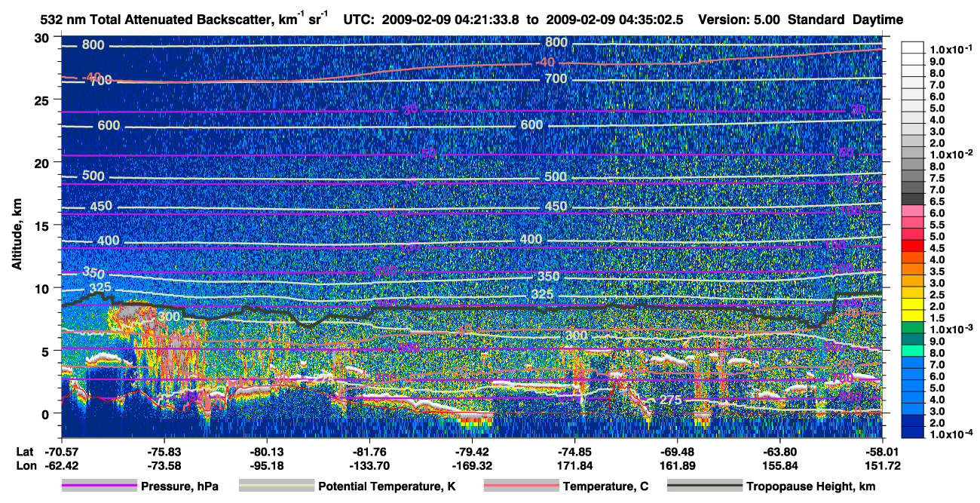
Task: Click the Temperature, C legend line swatch
Action: (x=521, y=486)
